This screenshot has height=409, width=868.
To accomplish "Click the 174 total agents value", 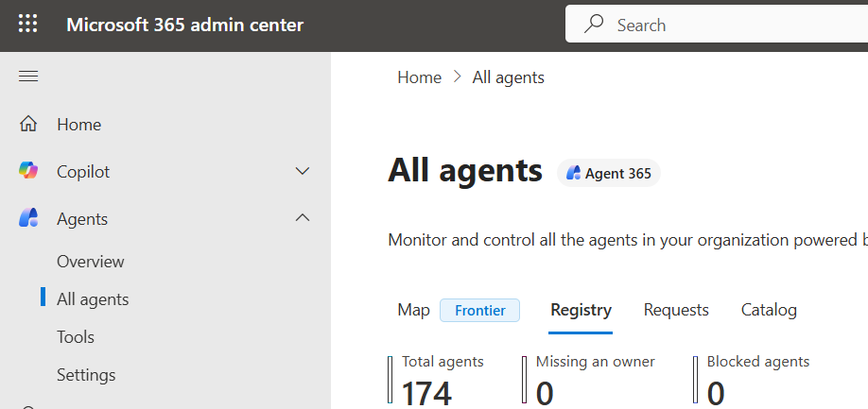I will coord(426,393).
